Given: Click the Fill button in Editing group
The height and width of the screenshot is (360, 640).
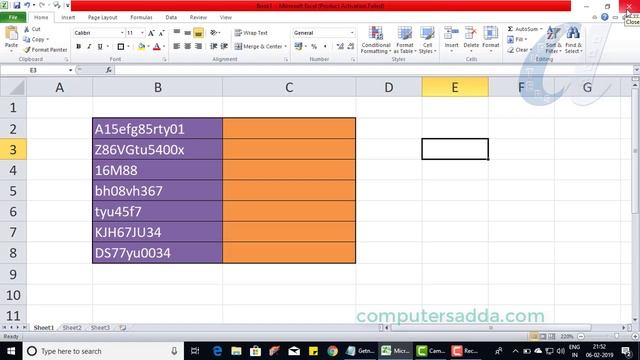Looking at the screenshot, I should coord(517,40).
